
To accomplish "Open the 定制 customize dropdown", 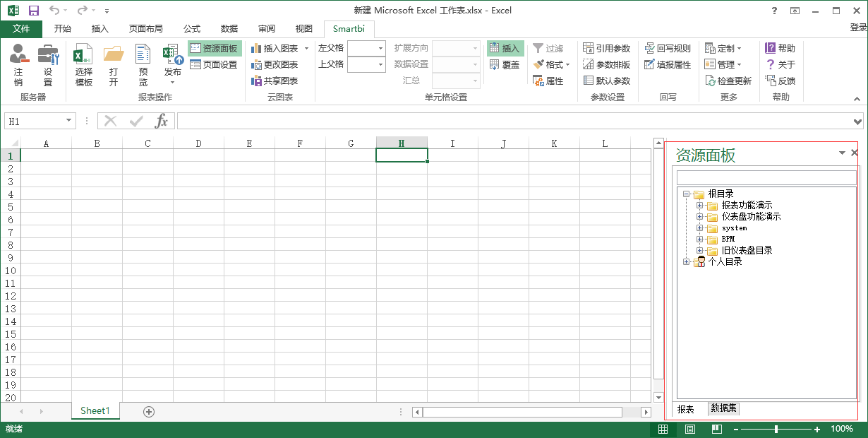I will (x=723, y=48).
